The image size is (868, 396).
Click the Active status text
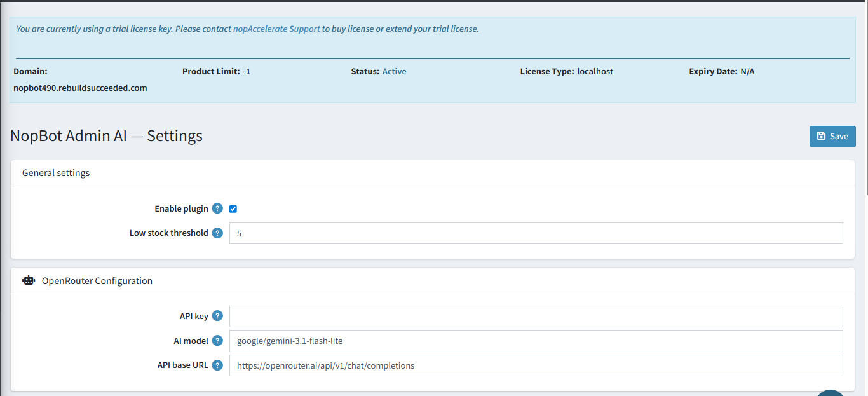coord(394,71)
